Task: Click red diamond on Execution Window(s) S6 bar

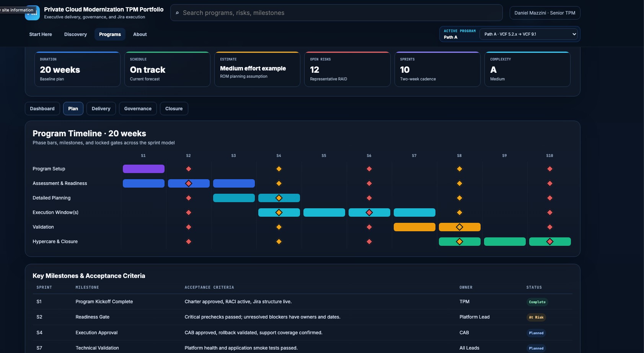Action: [369, 212]
